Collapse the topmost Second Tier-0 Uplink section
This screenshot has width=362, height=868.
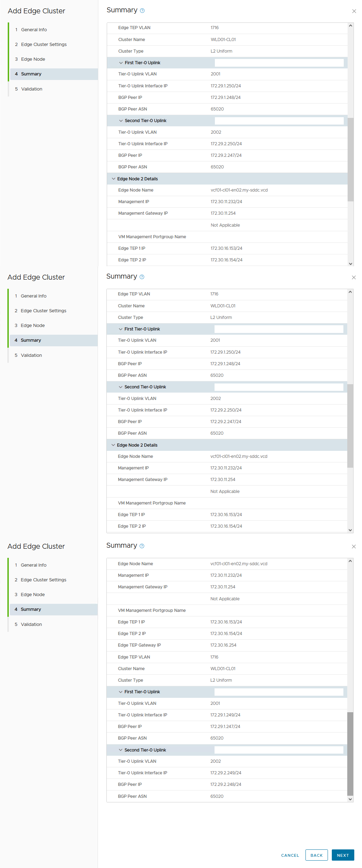click(x=121, y=121)
